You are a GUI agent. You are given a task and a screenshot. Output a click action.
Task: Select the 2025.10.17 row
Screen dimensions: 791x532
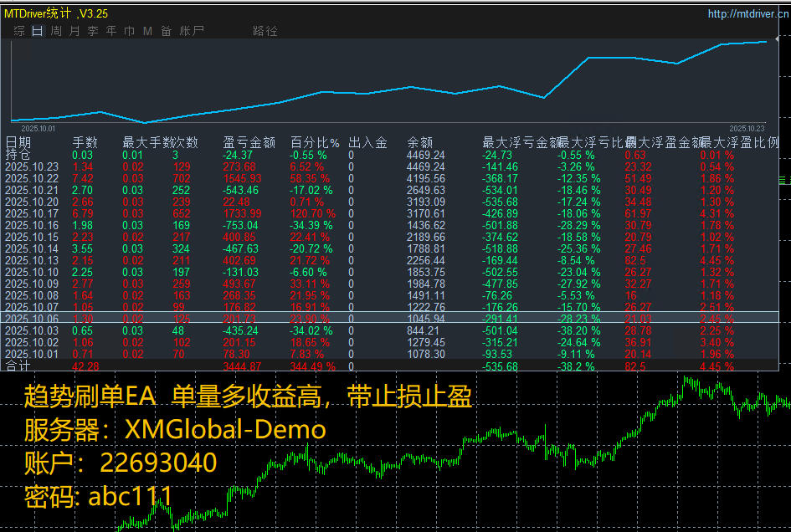coord(389,214)
